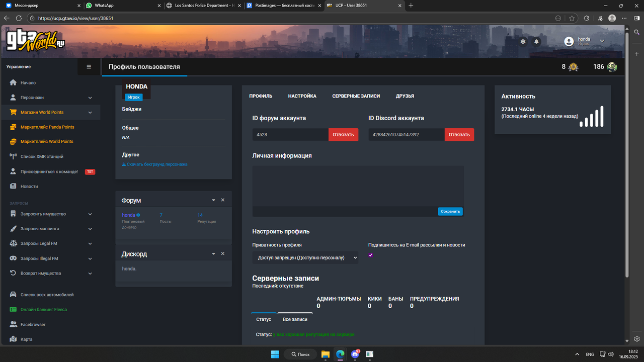Close the Форум widget with its X

[x=223, y=200]
